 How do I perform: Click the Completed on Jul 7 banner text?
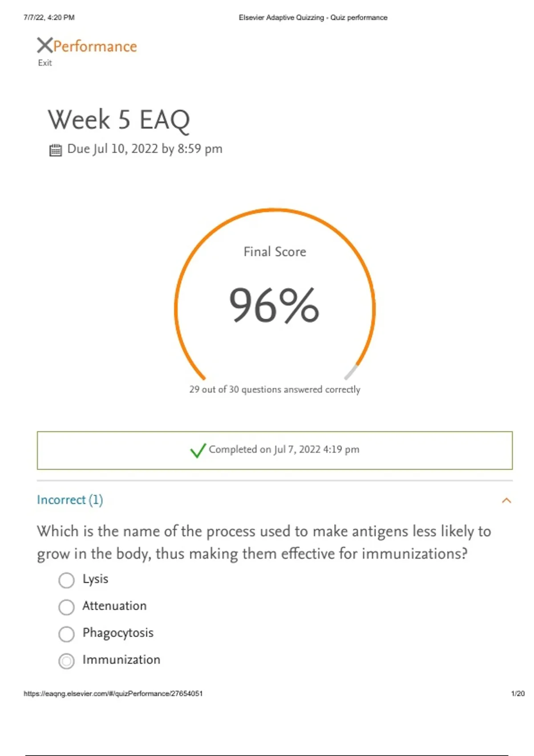tap(284, 450)
